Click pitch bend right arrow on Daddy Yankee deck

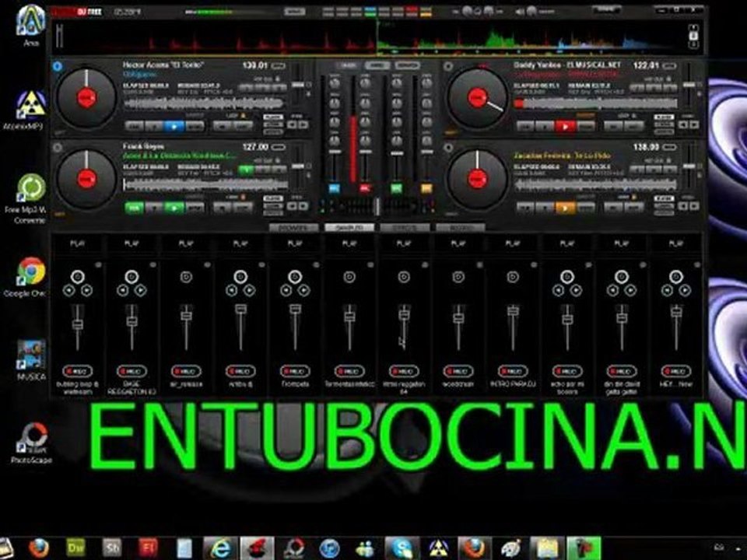pos(695,124)
